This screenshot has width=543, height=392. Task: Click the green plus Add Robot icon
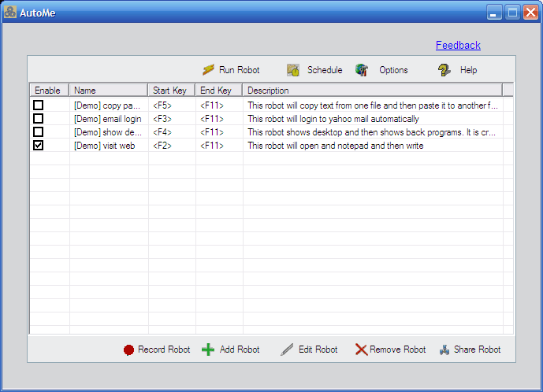(208, 349)
